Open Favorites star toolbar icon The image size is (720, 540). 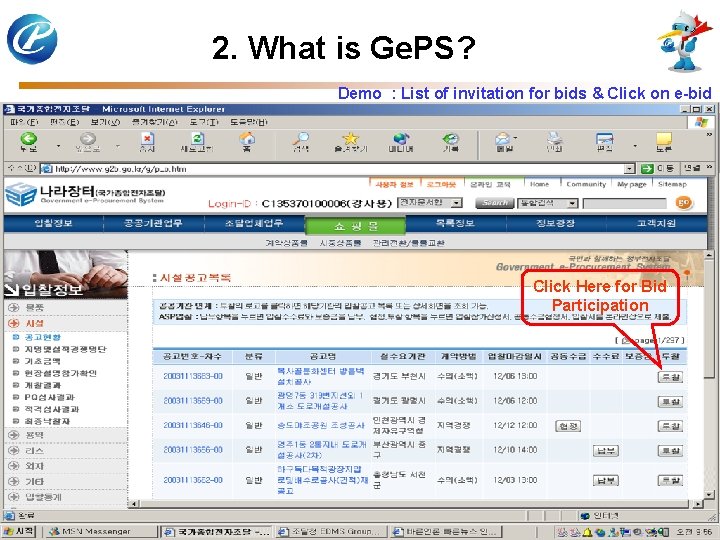coord(351,138)
